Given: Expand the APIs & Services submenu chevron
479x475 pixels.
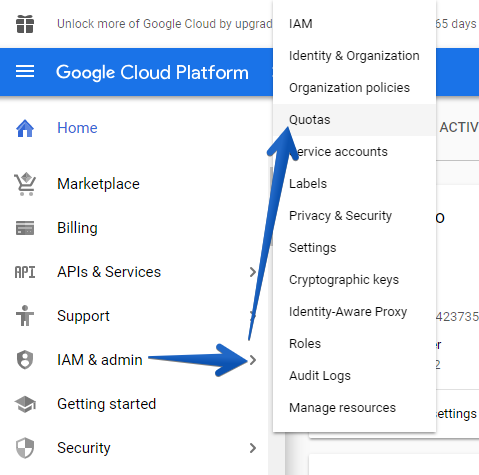Looking at the screenshot, I should (253, 272).
